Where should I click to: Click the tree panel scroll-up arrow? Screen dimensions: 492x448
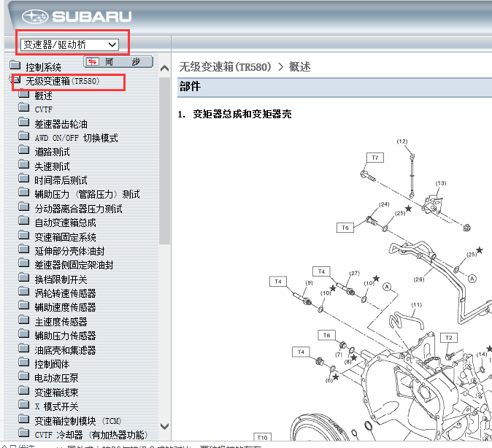[164, 69]
